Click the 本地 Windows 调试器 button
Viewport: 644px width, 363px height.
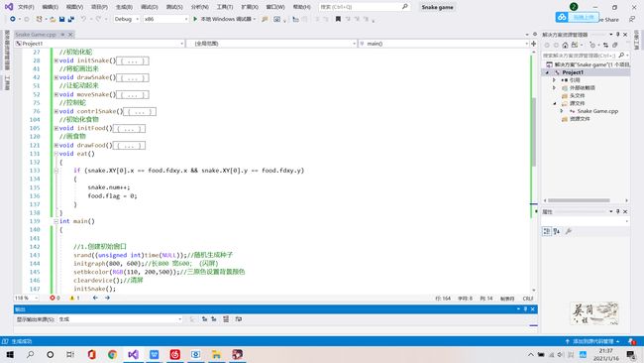coord(224,19)
